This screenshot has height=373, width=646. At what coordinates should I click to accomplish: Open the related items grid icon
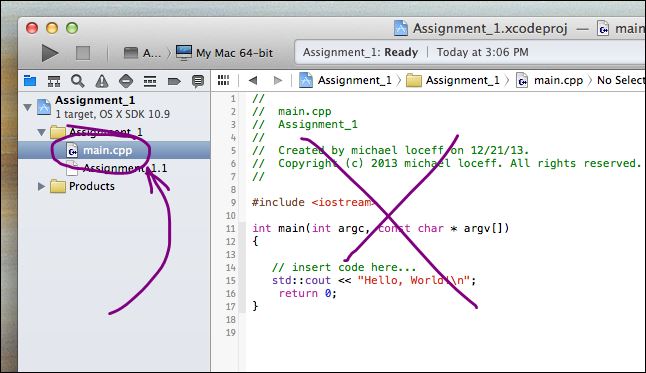point(223,80)
